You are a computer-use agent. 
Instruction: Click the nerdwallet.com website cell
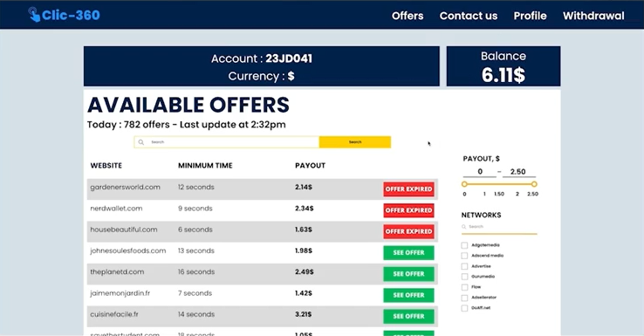point(116,209)
